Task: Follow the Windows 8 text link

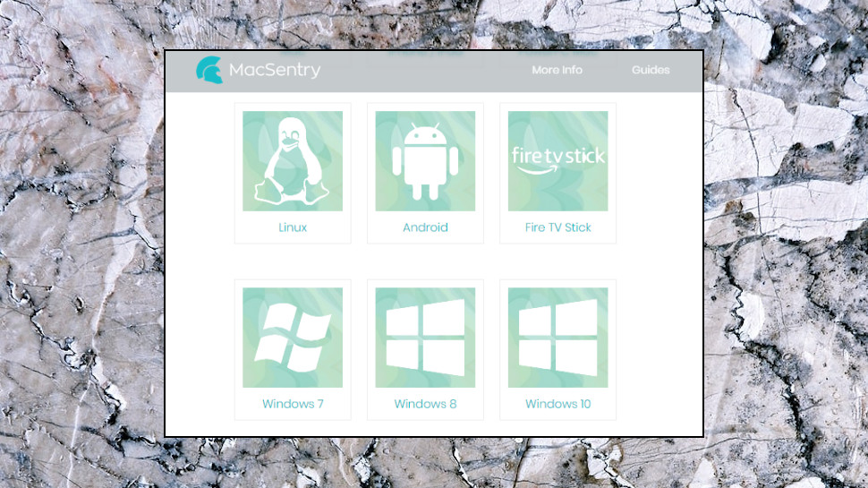Action: pyautogui.click(x=425, y=404)
